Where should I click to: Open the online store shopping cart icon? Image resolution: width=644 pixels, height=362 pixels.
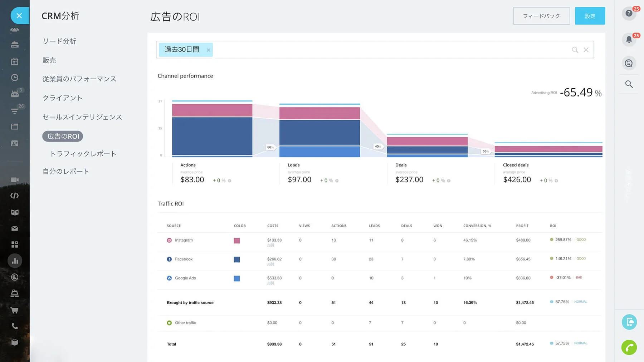click(14, 310)
